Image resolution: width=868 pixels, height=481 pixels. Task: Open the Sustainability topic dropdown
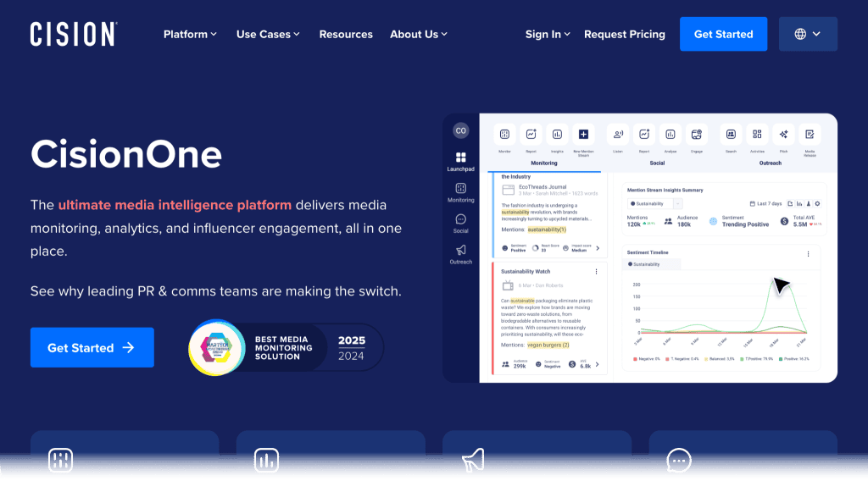[x=654, y=203]
